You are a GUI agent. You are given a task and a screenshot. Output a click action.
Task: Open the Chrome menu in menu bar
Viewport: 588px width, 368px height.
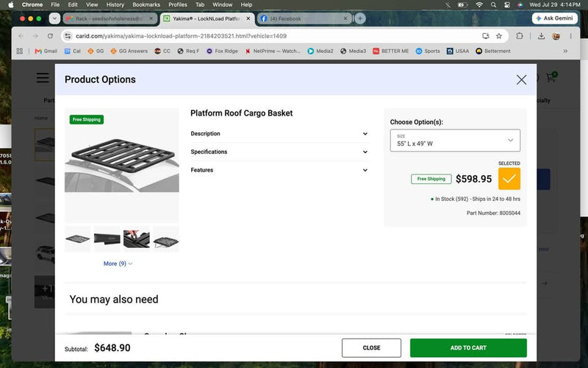tap(32, 5)
